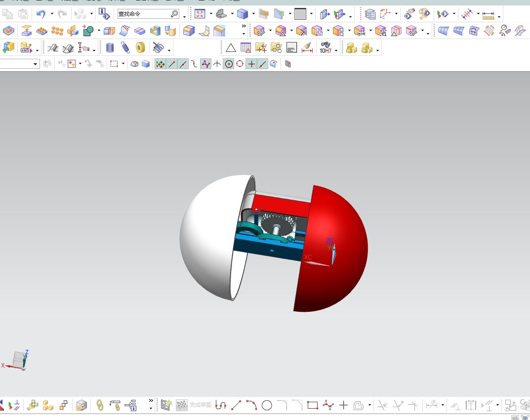
Task: Click the Layer Settings icon
Action: tap(370, 14)
